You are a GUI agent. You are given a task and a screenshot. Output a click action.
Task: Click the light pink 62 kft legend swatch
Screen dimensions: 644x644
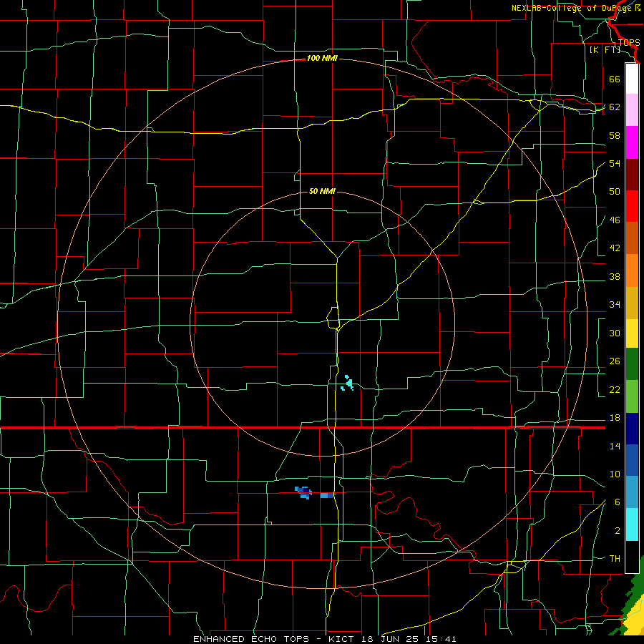(632, 110)
